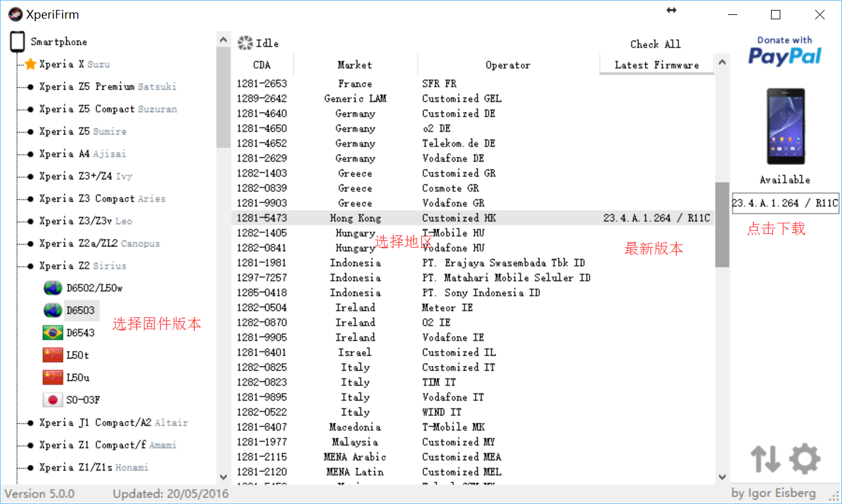Select the Israel Customized IL row
This screenshot has height=504, width=842.
point(473,352)
